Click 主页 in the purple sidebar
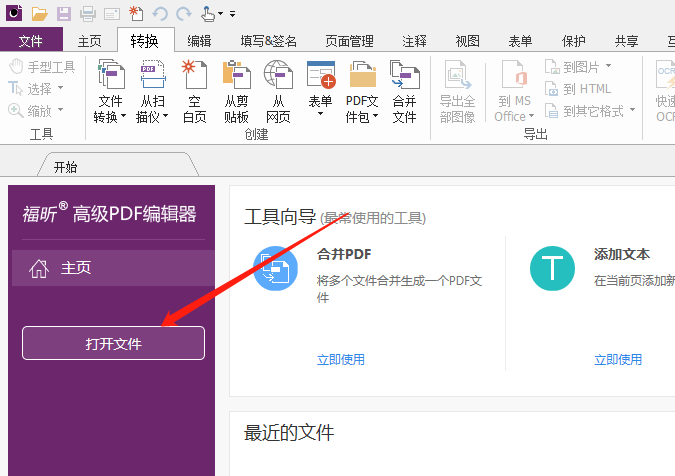The height and width of the screenshot is (476, 675). 113,268
